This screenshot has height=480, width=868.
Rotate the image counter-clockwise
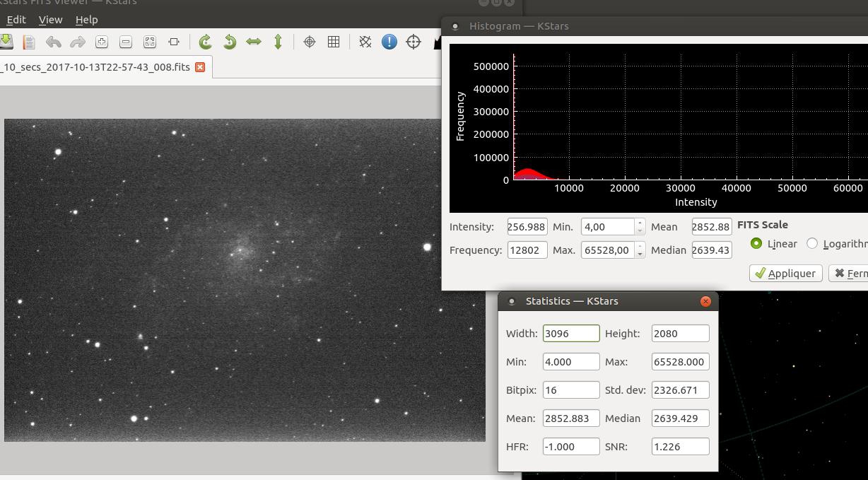(230, 42)
